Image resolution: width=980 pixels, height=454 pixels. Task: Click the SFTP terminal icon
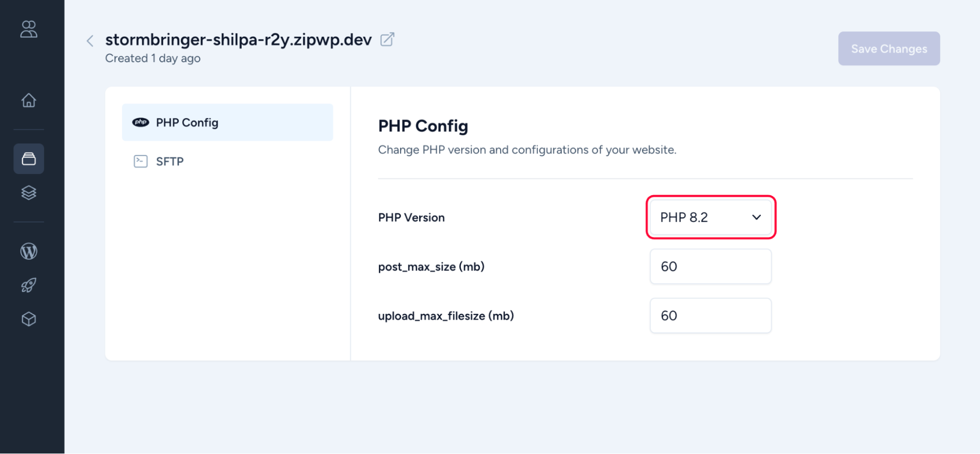pyautogui.click(x=141, y=161)
